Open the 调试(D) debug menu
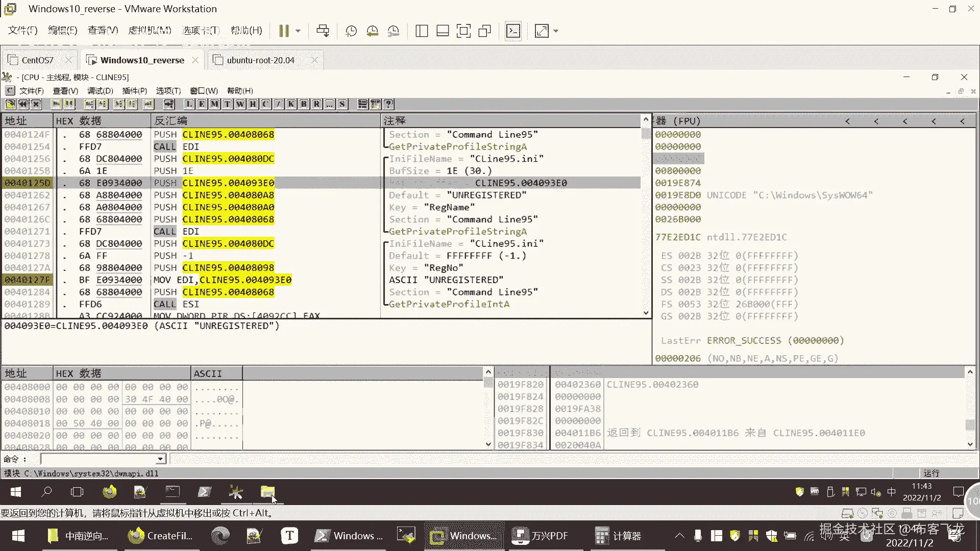 (x=100, y=91)
